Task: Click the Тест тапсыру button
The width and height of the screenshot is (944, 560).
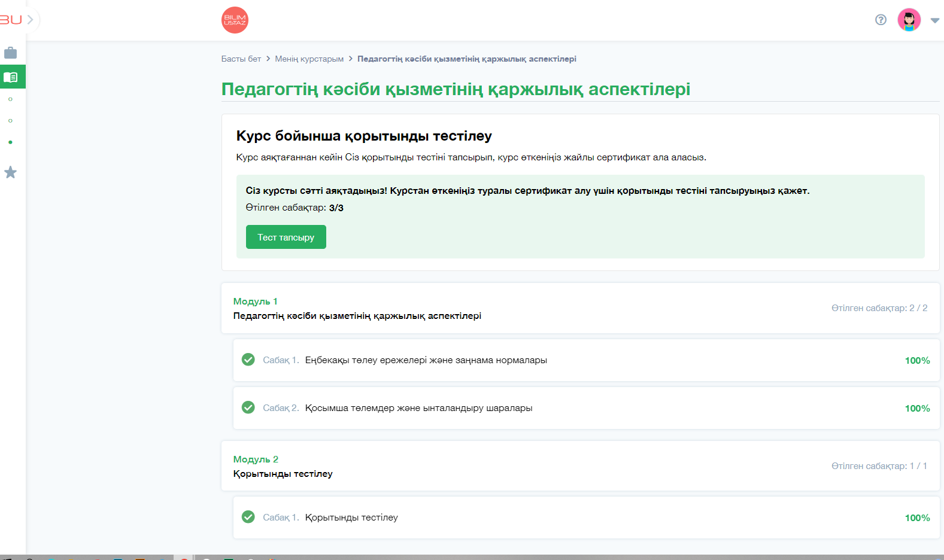Action: (286, 237)
